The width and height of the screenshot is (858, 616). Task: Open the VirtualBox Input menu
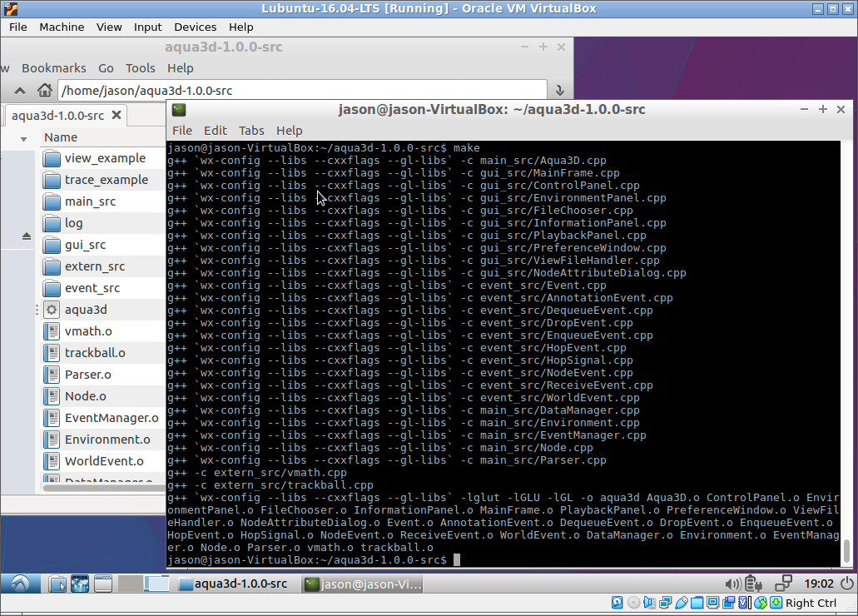click(x=148, y=27)
